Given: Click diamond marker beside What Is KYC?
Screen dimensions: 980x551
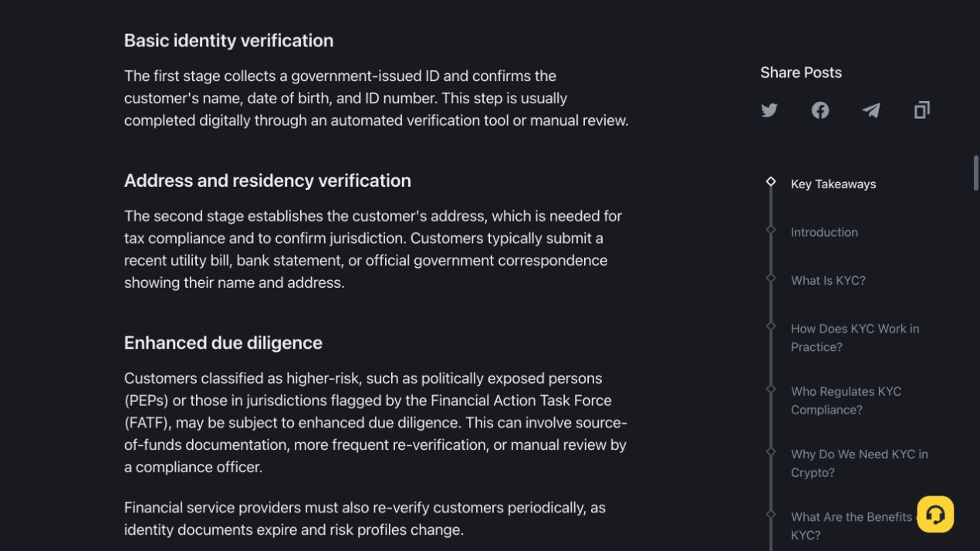Looking at the screenshot, I should click(771, 278).
